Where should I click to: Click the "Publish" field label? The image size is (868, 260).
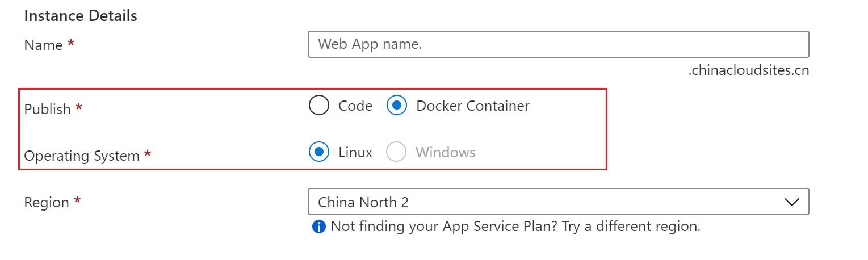(48, 109)
